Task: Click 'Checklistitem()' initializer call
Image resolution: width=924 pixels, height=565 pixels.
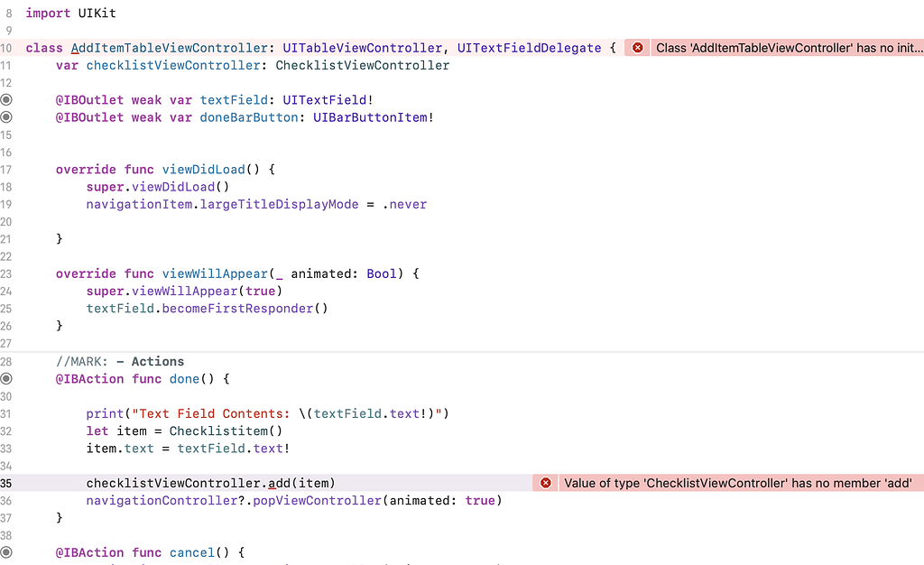Action: click(226, 431)
